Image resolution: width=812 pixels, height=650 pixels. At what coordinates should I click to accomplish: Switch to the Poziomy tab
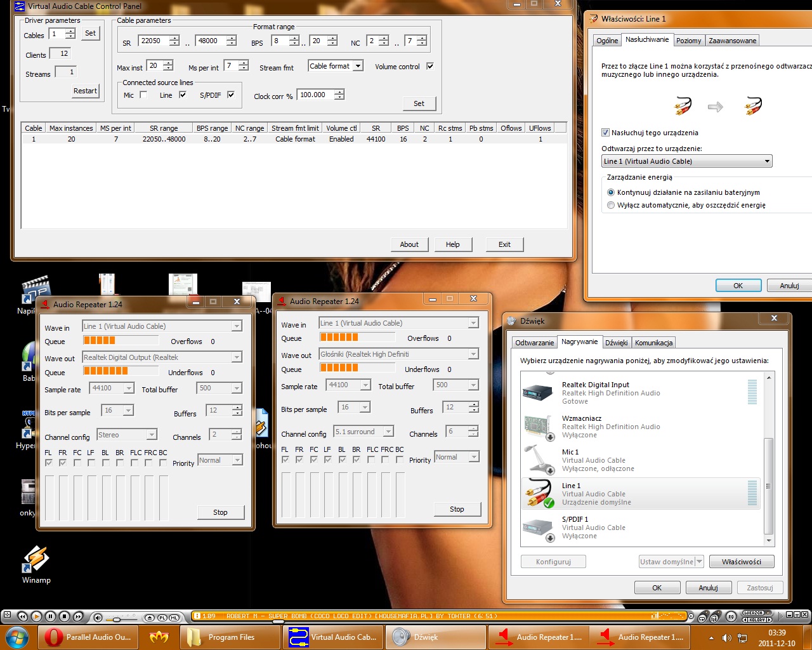coord(688,41)
